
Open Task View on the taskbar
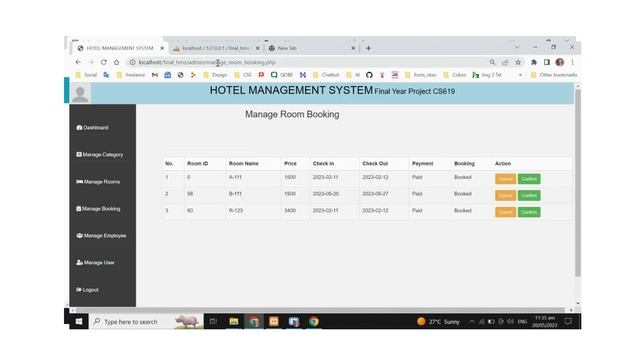click(213, 322)
